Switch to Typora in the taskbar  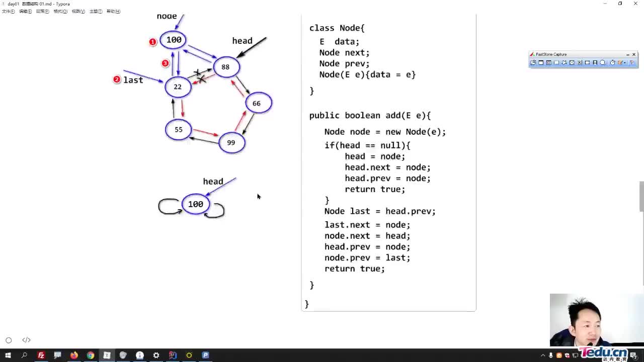(x=107, y=355)
